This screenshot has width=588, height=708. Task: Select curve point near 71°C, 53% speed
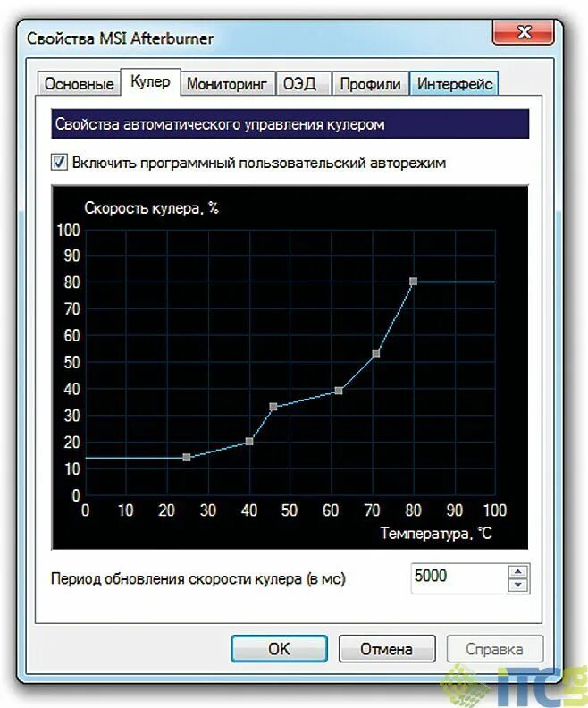376,353
